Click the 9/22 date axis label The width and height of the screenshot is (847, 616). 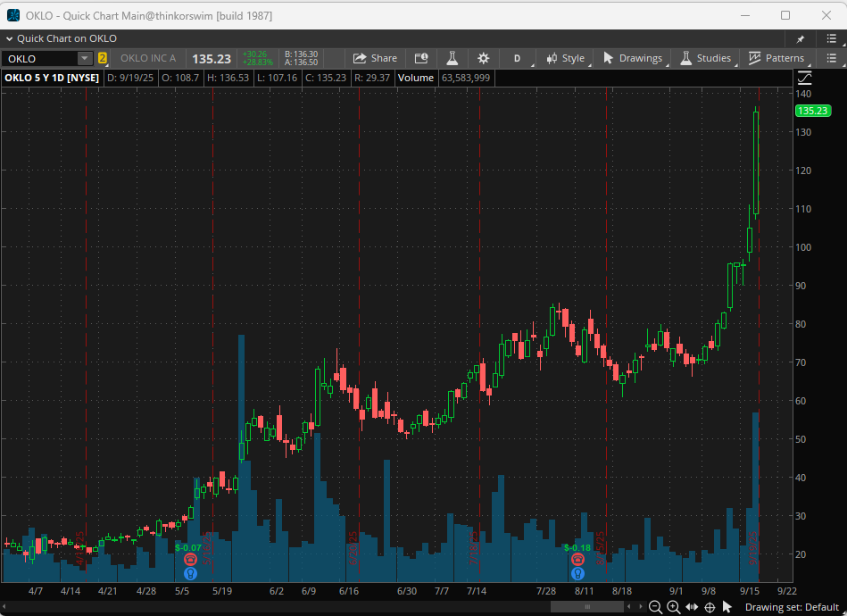click(x=787, y=591)
